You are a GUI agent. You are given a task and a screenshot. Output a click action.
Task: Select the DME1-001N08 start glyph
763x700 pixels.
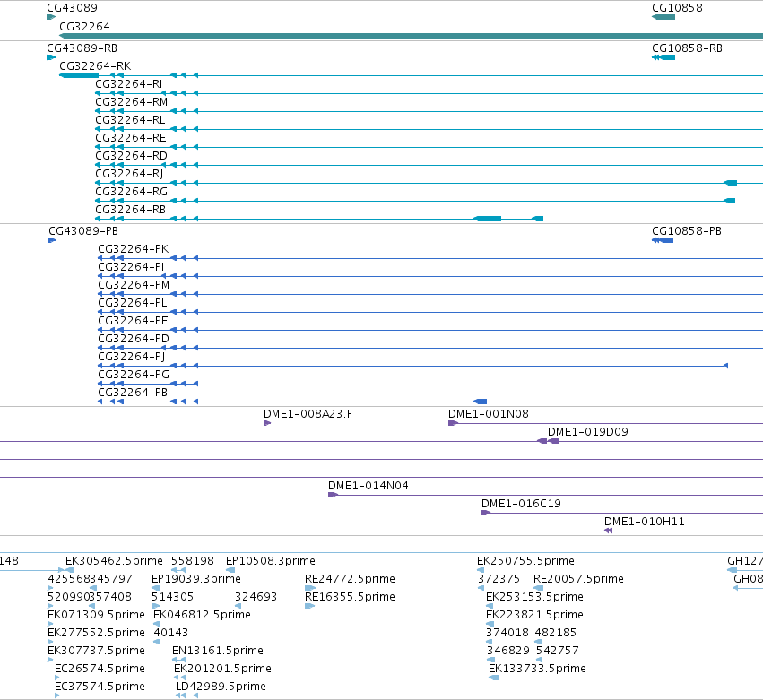(x=453, y=423)
